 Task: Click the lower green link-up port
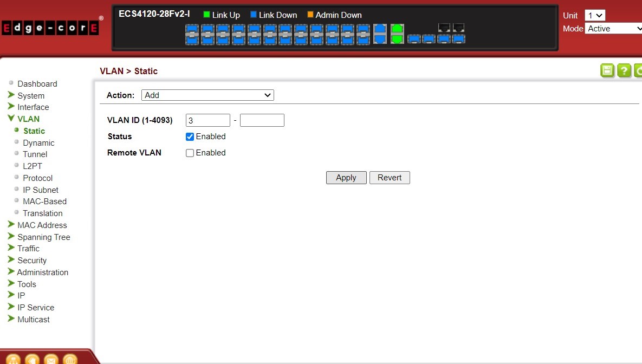[x=397, y=40]
